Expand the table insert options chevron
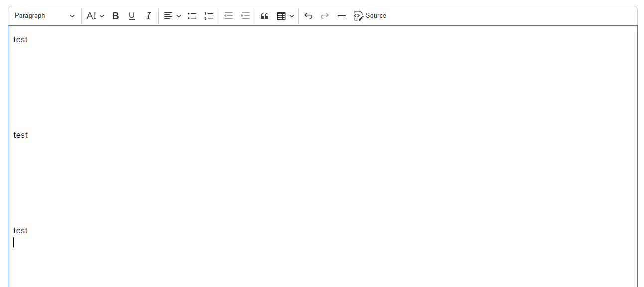This screenshot has width=644, height=287. click(x=292, y=15)
